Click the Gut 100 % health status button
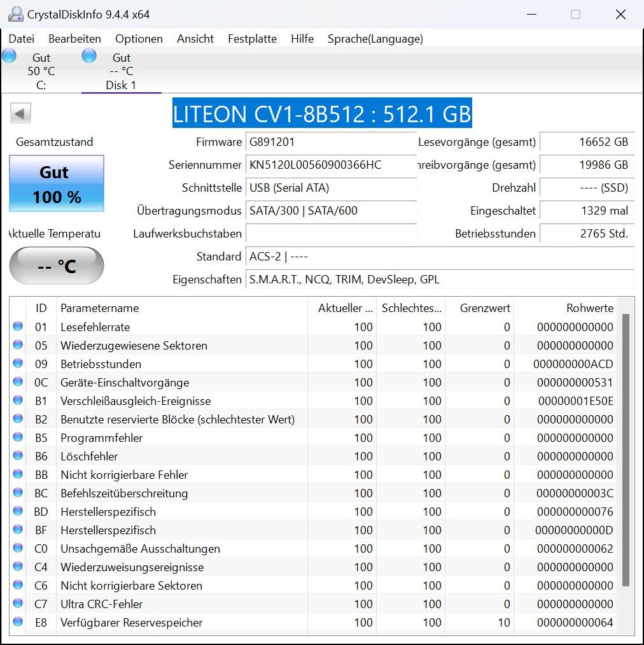The image size is (644, 645). click(57, 183)
